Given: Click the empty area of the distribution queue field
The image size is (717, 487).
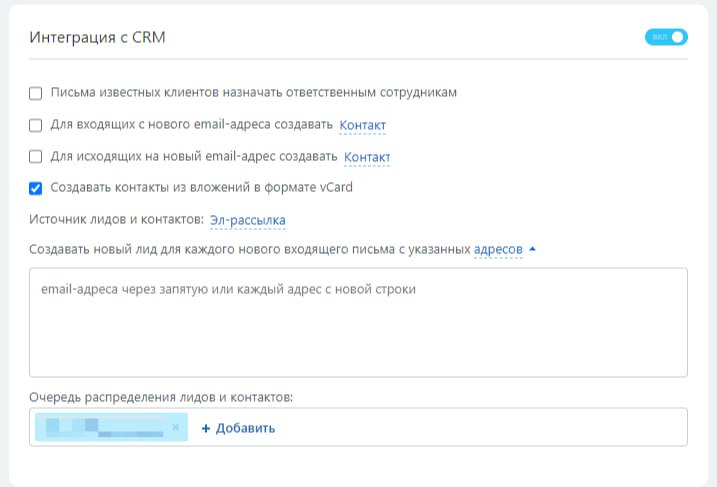Looking at the screenshot, I should pyautogui.click(x=480, y=427).
